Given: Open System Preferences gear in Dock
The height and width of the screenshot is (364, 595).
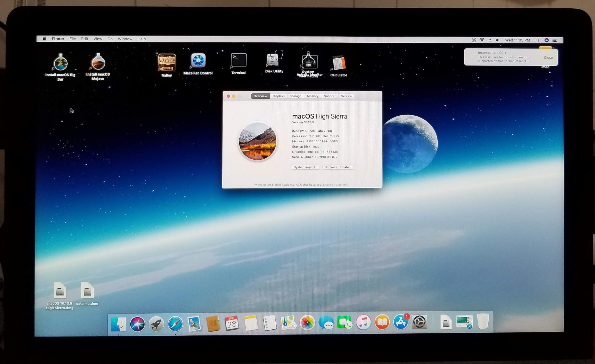Looking at the screenshot, I should click(x=419, y=322).
